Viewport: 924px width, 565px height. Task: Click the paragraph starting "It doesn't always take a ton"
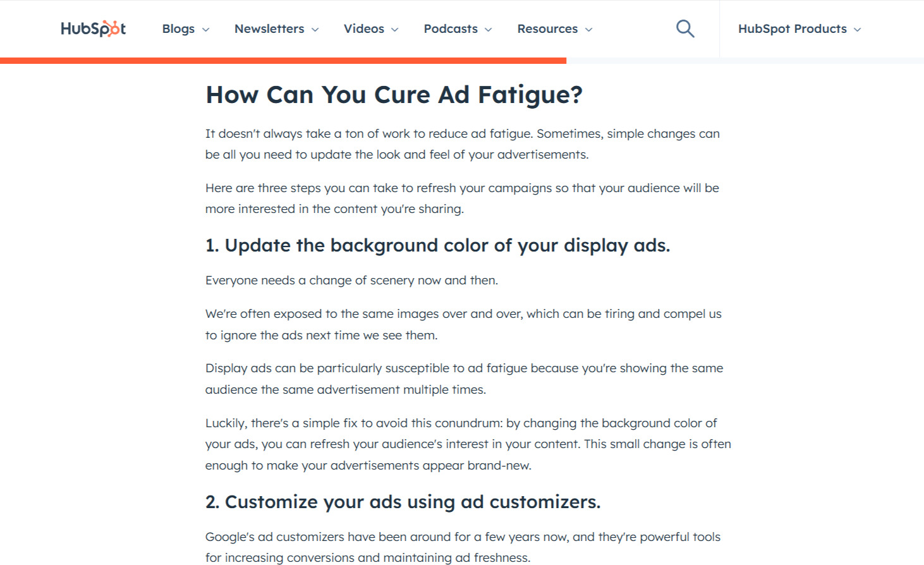tap(463, 144)
